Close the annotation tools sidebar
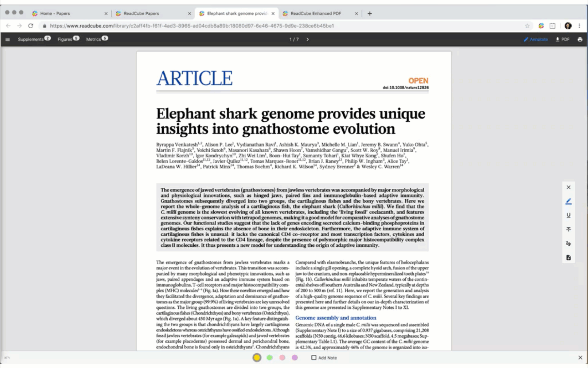 click(568, 187)
